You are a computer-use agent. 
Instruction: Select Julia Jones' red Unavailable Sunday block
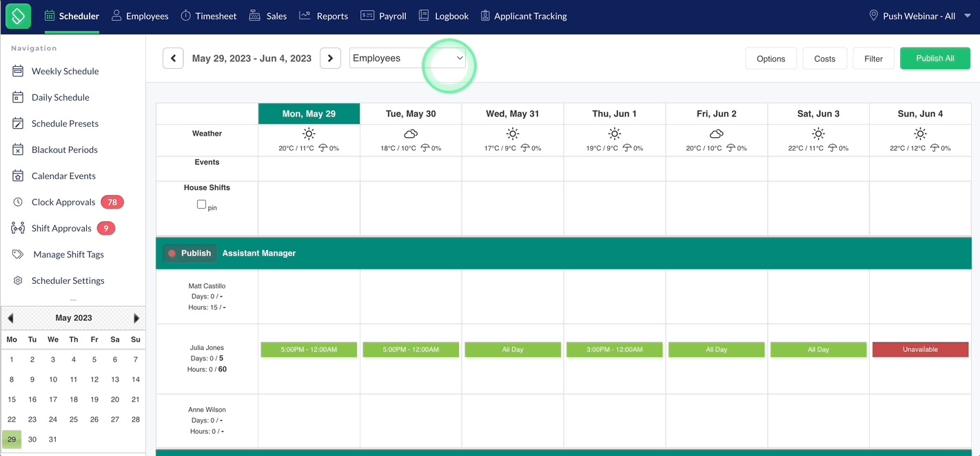click(920, 349)
